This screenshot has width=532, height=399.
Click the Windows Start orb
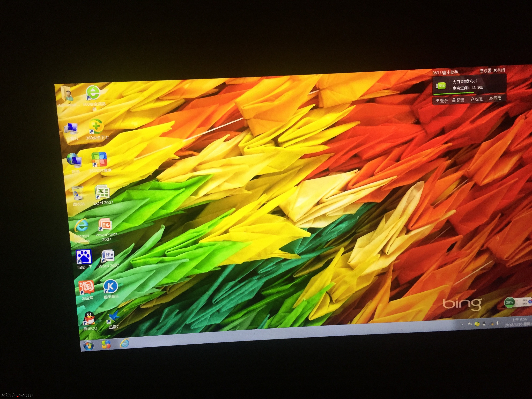coord(88,346)
